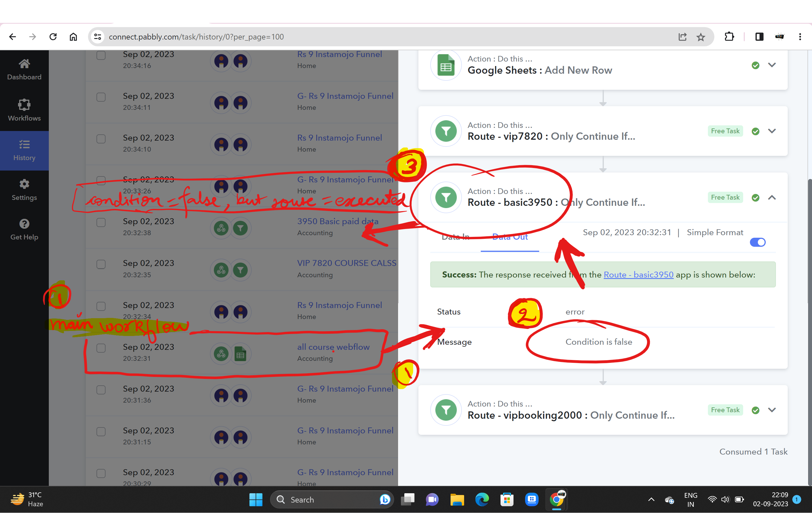Go to browser home page

73,37
